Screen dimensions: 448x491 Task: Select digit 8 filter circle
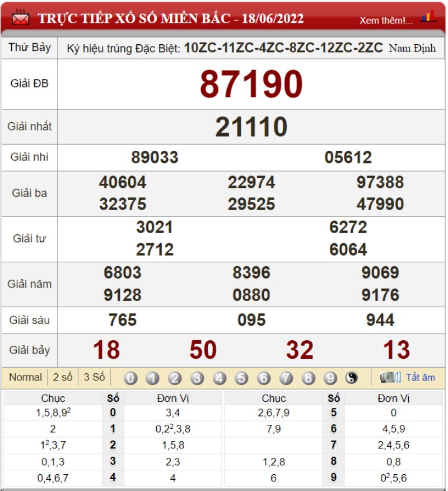point(308,378)
